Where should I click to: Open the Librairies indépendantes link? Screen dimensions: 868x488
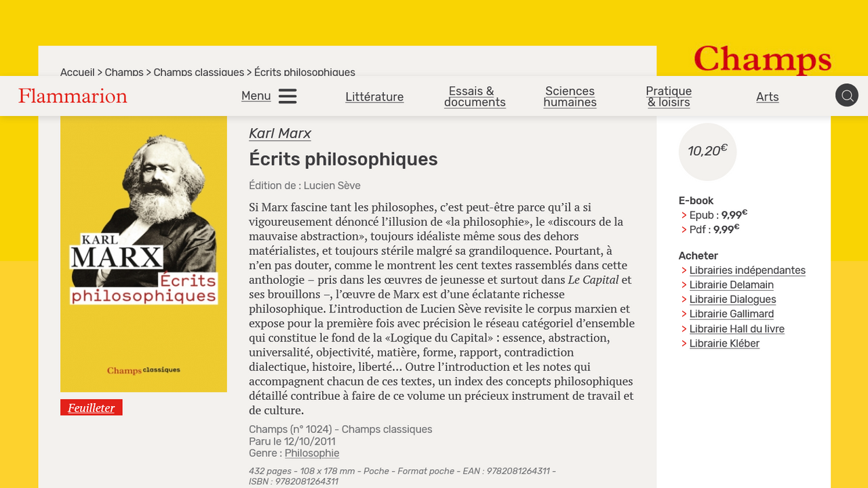(747, 270)
